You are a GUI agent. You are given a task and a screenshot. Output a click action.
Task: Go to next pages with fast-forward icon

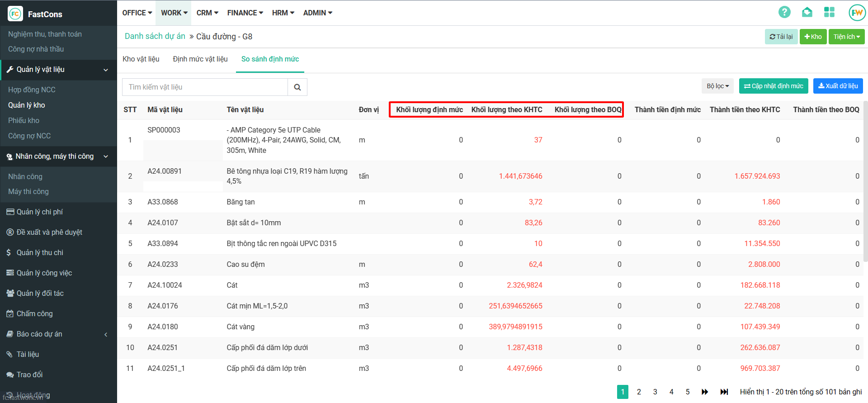point(705,392)
